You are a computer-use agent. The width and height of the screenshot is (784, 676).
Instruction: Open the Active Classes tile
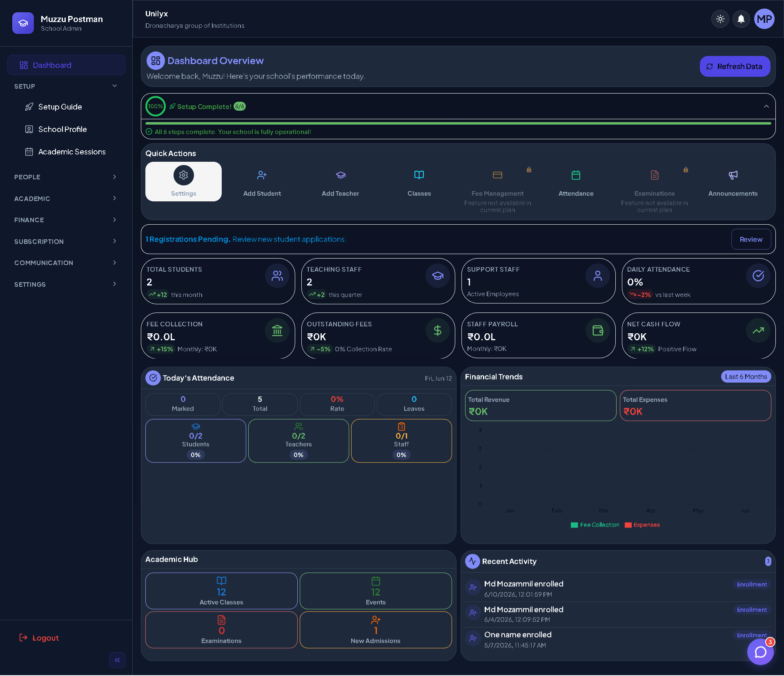pos(221,591)
